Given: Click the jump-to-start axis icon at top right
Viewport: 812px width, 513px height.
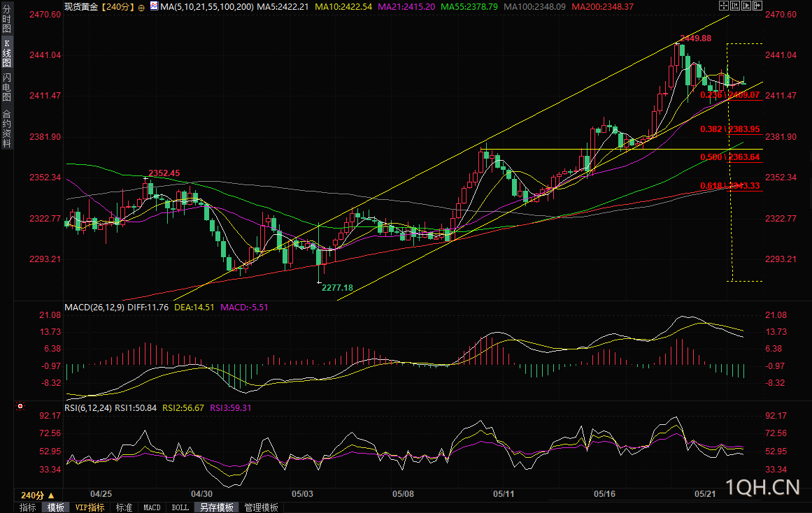Looking at the screenshot, I should coord(735,6).
